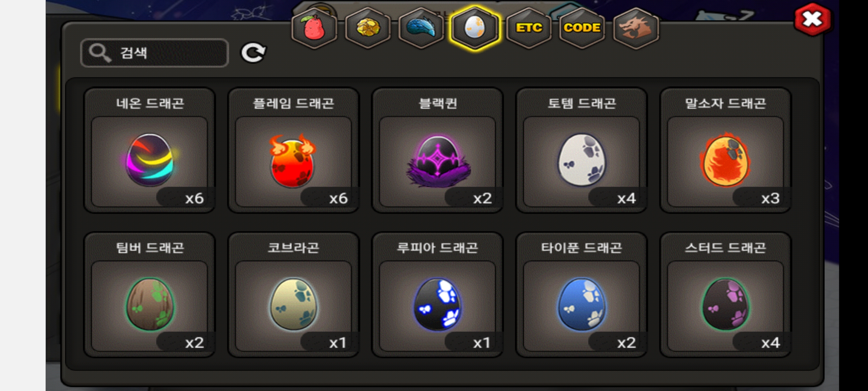
Task: Pick the 토템 드래곤 white egg
Action: coord(581,151)
